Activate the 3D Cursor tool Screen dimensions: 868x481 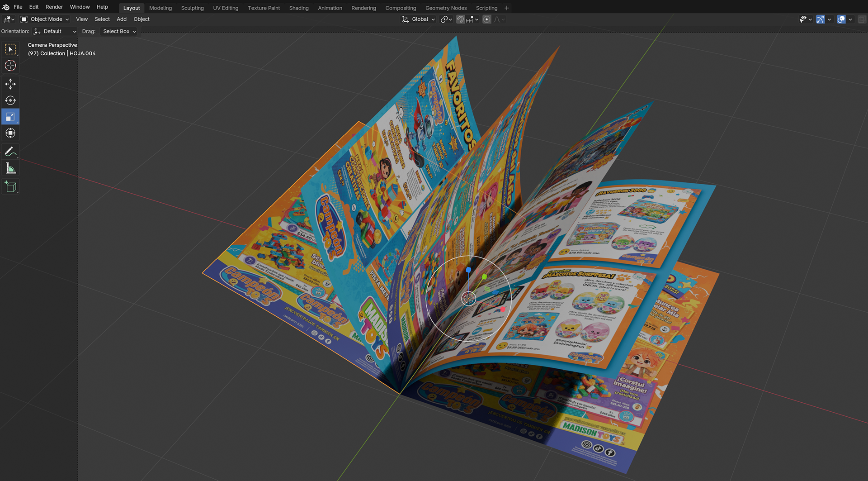[x=10, y=66]
